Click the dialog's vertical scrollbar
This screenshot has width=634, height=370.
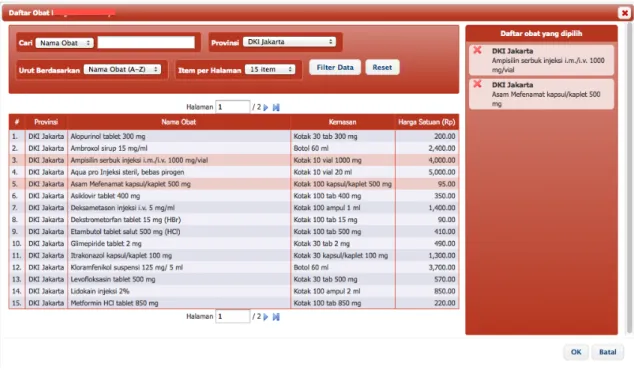click(x=629, y=178)
